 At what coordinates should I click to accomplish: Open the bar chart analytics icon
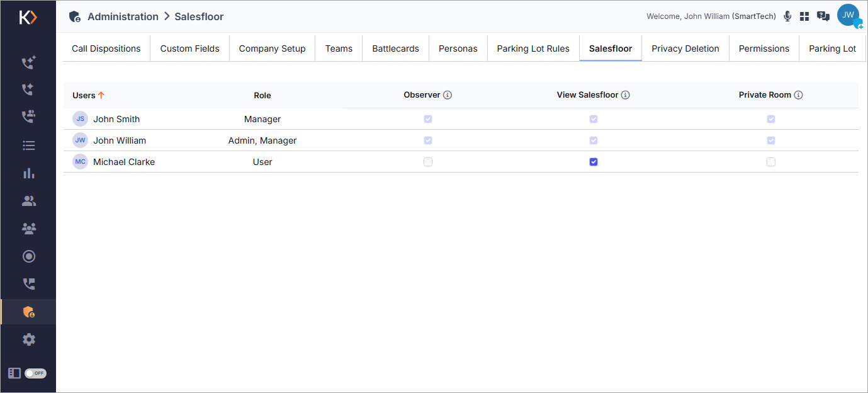[28, 173]
